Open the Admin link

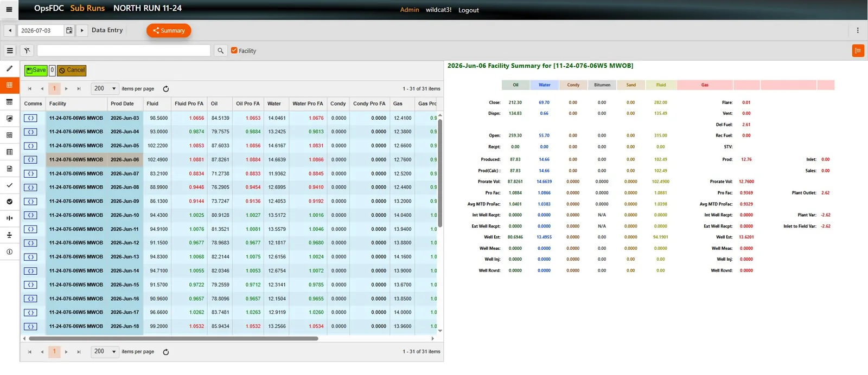pos(410,10)
